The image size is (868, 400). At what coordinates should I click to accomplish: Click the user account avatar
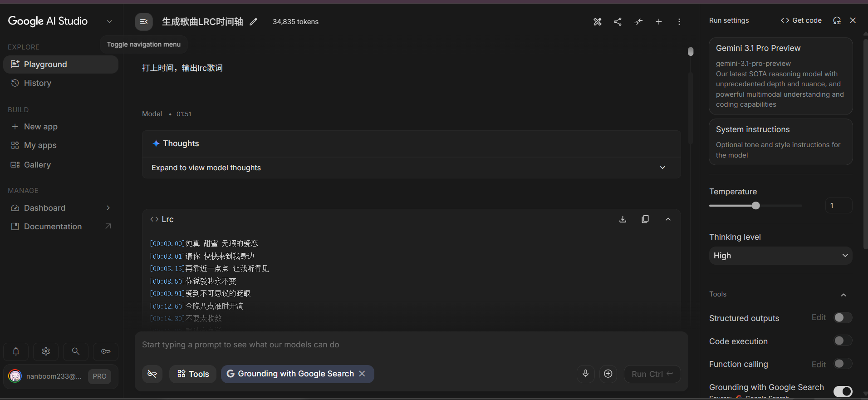[15, 376]
